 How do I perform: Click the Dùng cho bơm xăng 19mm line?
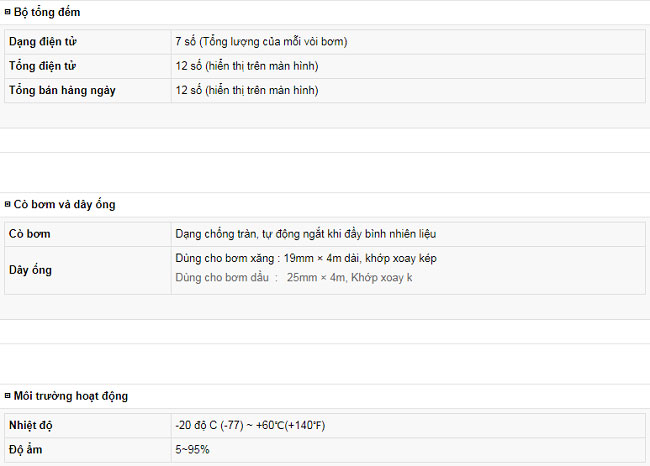tap(306, 258)
